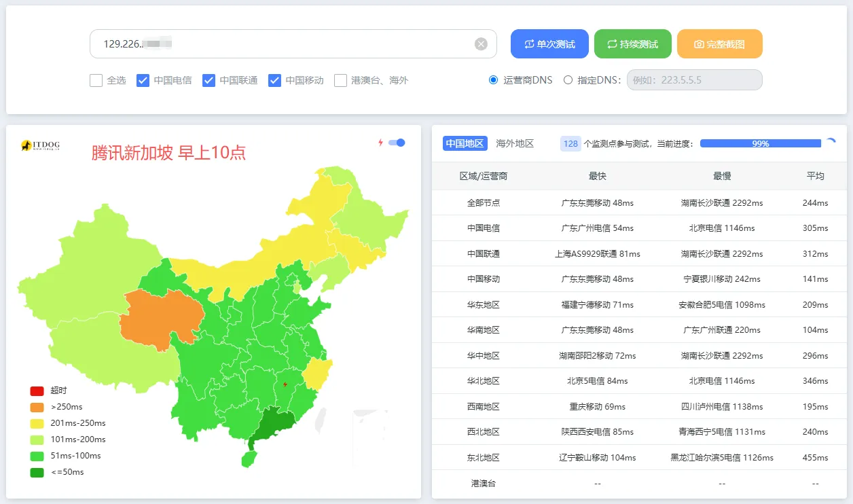Uncheck the 中国移动 checkbox
Screen dimensions: 853x504
[274, 80]
